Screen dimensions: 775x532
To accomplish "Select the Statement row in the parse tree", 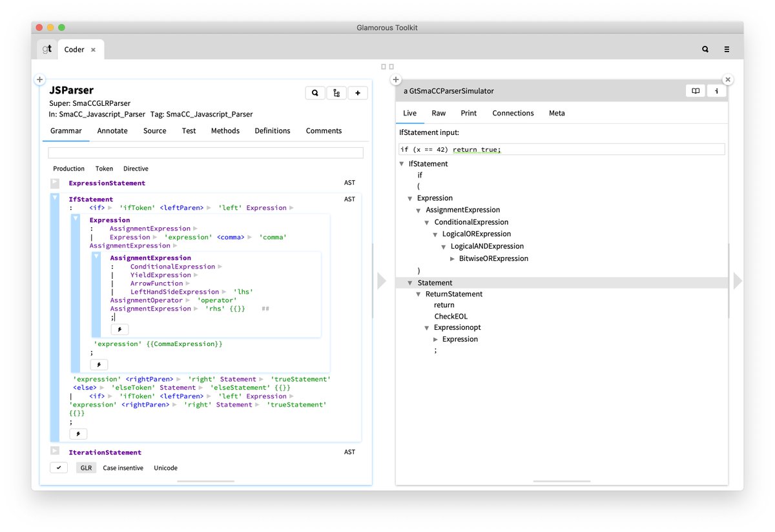I will 562,283.
